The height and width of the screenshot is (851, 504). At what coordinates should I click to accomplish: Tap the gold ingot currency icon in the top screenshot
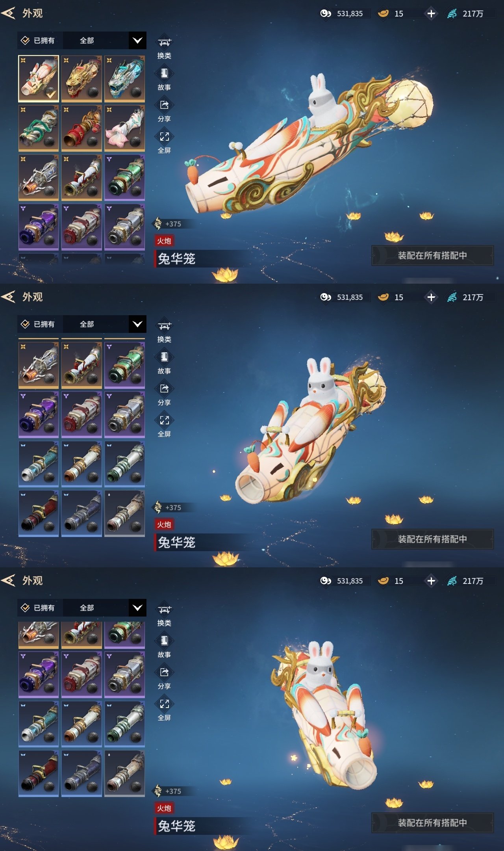pos(383,13)
